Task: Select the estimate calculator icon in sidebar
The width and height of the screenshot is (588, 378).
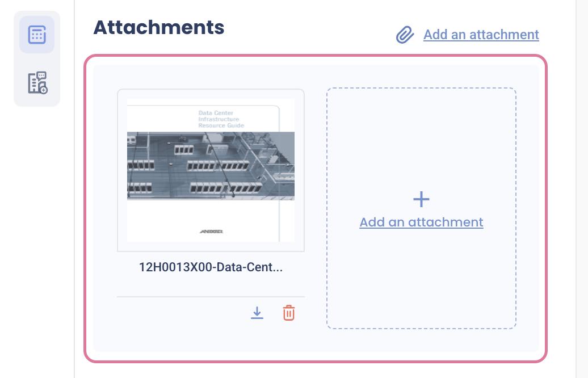Action: click(36, 34)
